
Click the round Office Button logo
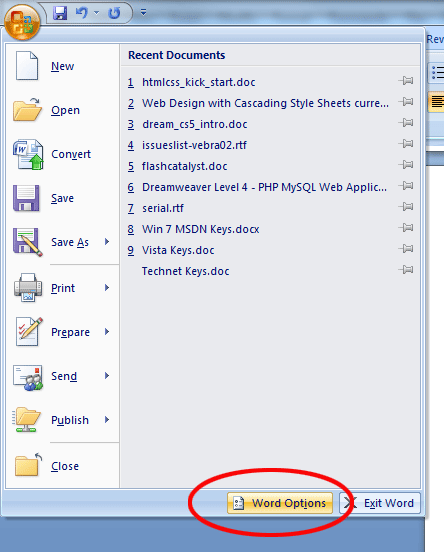point(22,22)
